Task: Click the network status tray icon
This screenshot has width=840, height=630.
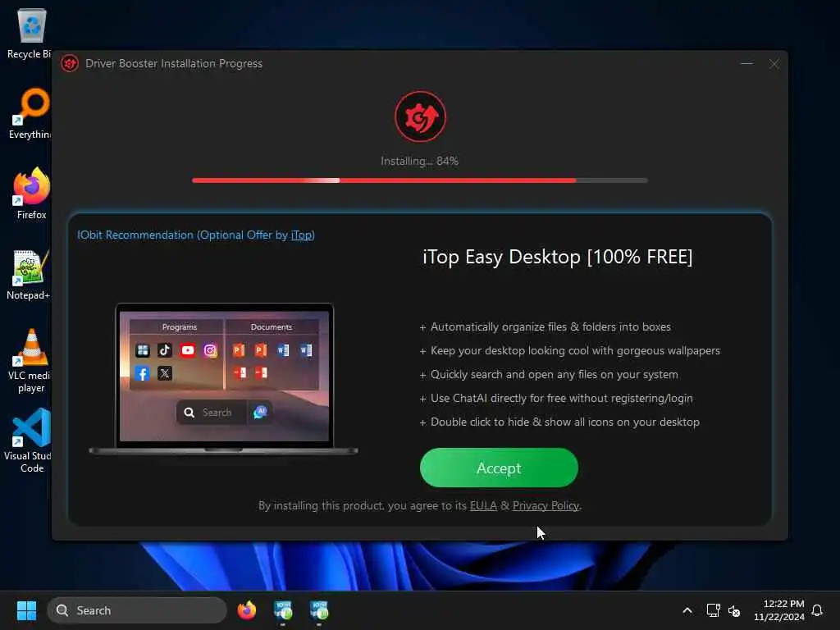Action: [x=713, y=610]
